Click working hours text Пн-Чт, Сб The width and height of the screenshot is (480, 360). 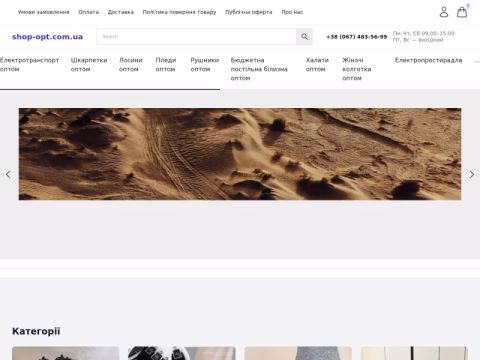coord(423,33)
